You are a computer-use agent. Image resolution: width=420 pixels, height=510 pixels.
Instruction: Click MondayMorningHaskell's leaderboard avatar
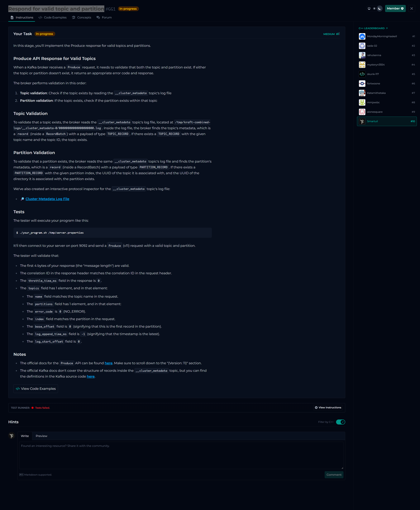coord(362,36)
